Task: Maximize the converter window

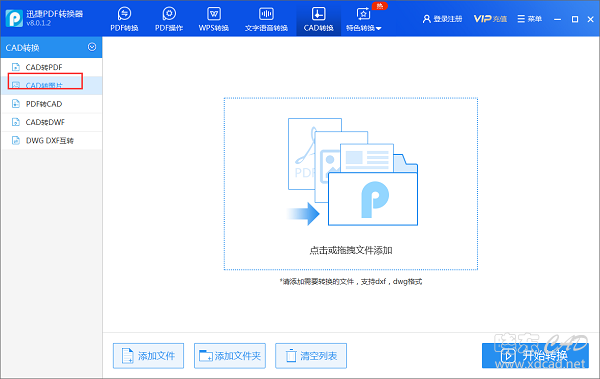Action: click(x=574, y=19)
